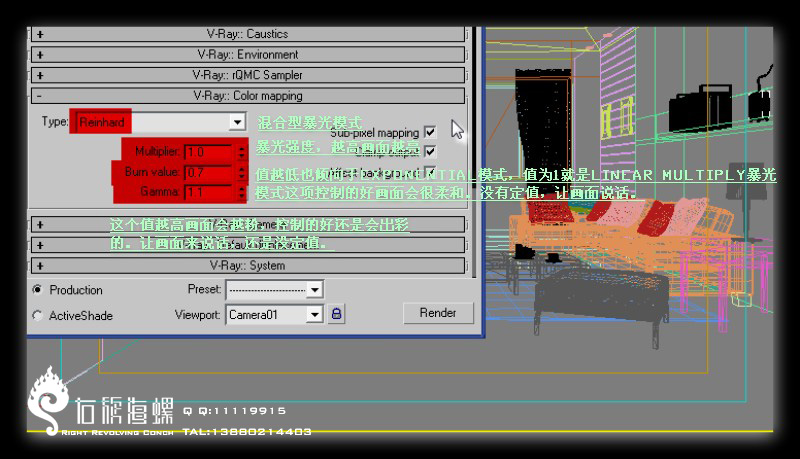Select the Production radio button

coord(37,290)
